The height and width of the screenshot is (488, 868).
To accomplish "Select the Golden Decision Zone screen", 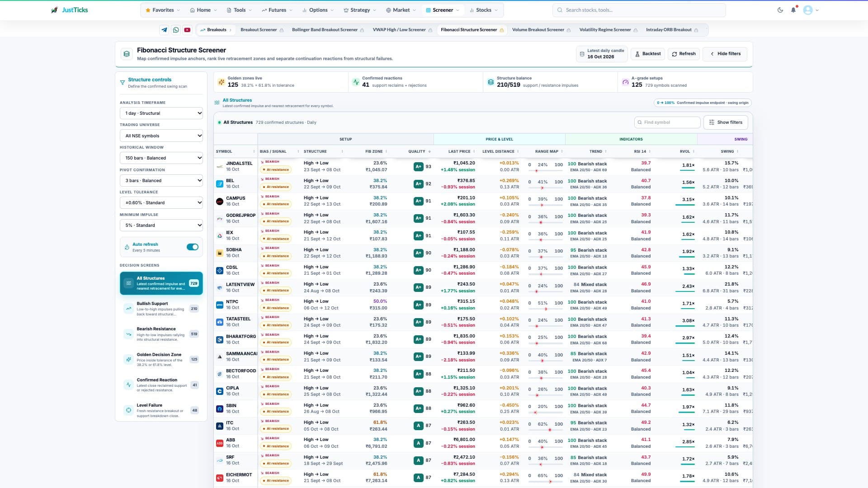I will [x=161, y=360].
